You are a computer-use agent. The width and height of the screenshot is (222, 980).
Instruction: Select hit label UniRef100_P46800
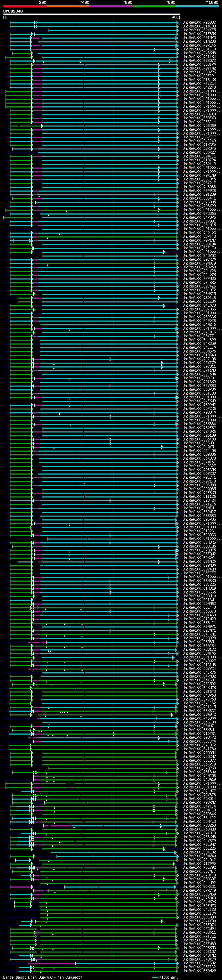pyautogui.click(x=199, y=718)
